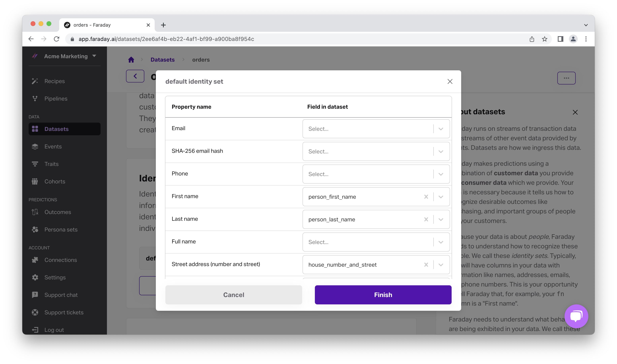This screenshot has height=364, width=617.
Task: Expand the Phone field selector
Action: (441, 174)
